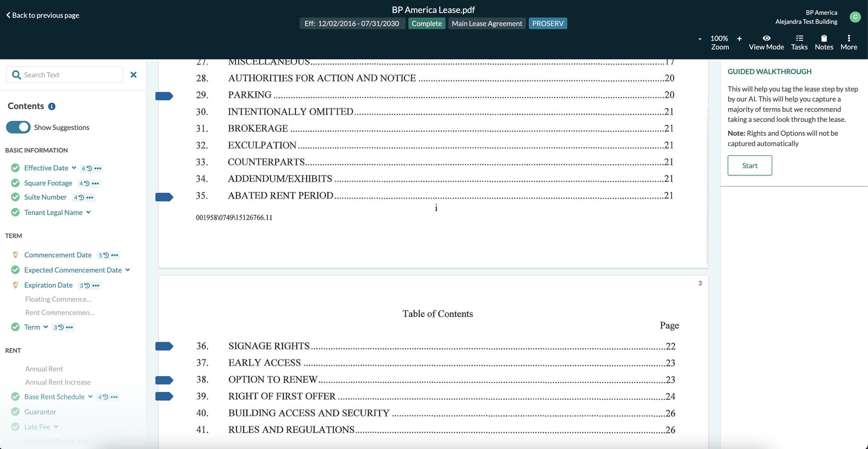Click the PROSERV tag in header
Image resolution: width=868 pixels, height=449 pixels.
point(548,23)
